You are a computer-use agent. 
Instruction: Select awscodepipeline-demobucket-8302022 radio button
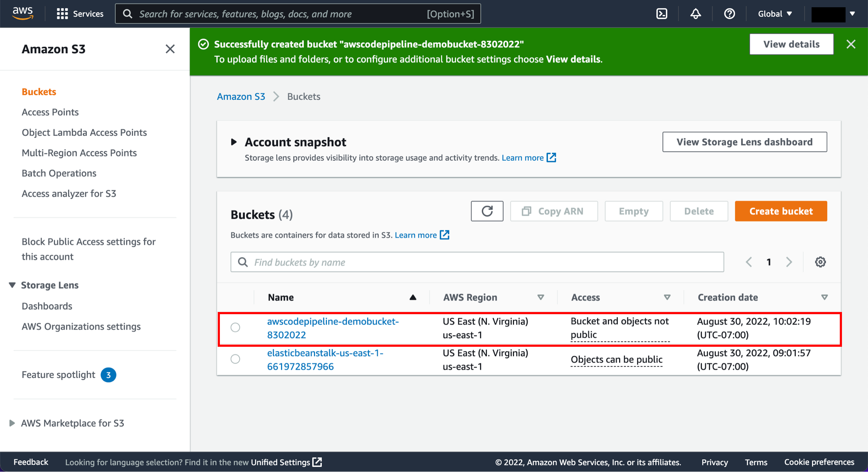pyautogui.click(x=235, y=327)
